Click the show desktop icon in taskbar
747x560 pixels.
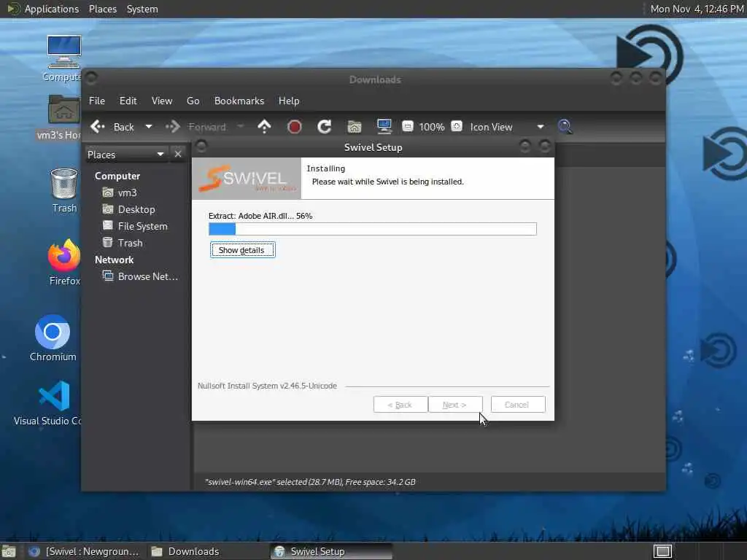click(x=9, y=552)
